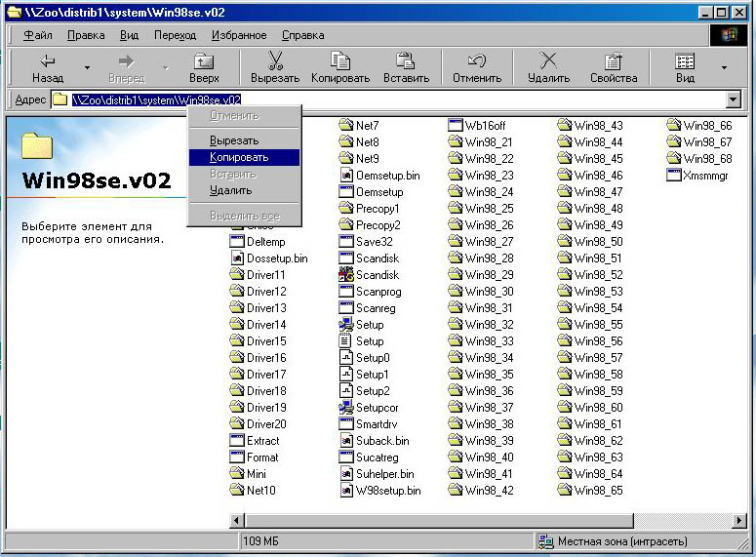Select the Win98_50 file name
The height and width of the screenshot is (557, 756).
point(598,242)
